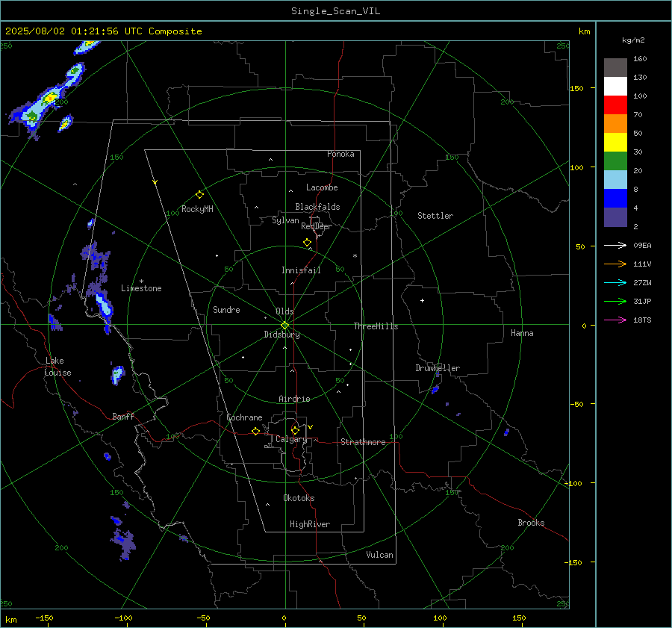Click the cyan 27ZW arrow legend icon
Viewport: 672px width, 628px height.
tap(615, 282)
